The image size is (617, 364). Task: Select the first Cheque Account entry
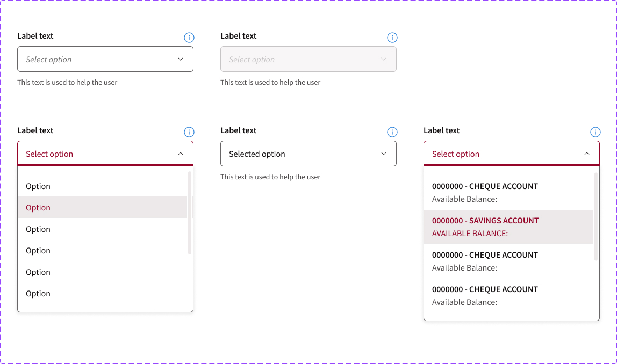pos(508,192)
